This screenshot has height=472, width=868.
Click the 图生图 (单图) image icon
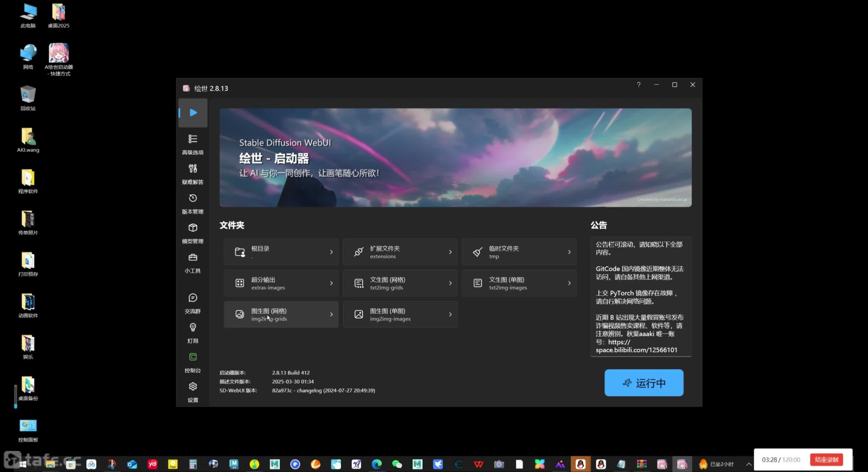[x=359, y=314]
